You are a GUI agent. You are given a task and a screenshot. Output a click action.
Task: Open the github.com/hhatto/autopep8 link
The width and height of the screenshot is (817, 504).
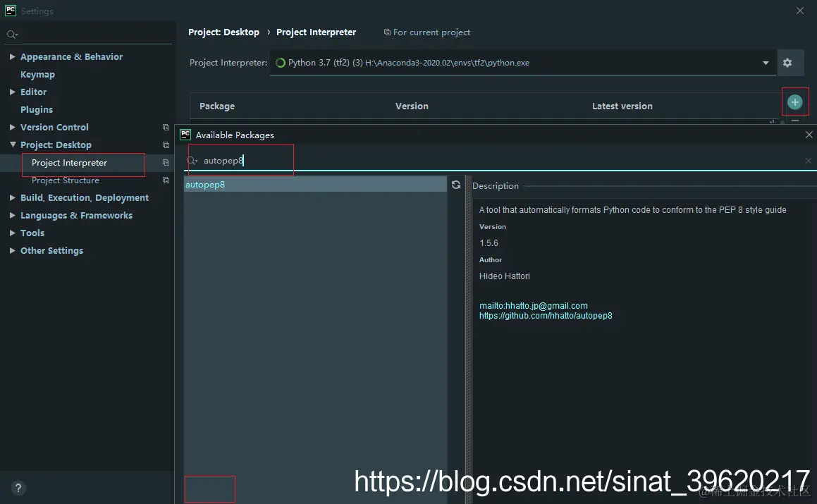click(x=546, y=315)
